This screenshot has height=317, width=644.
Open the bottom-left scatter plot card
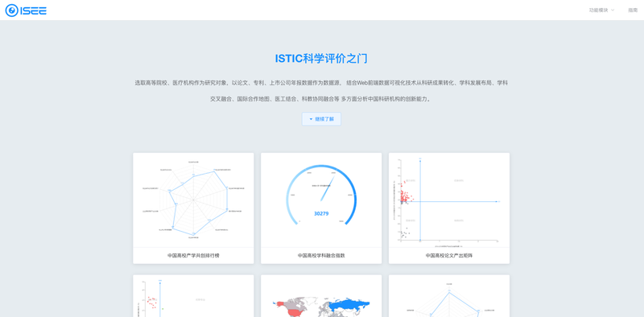tap(193, 296)
